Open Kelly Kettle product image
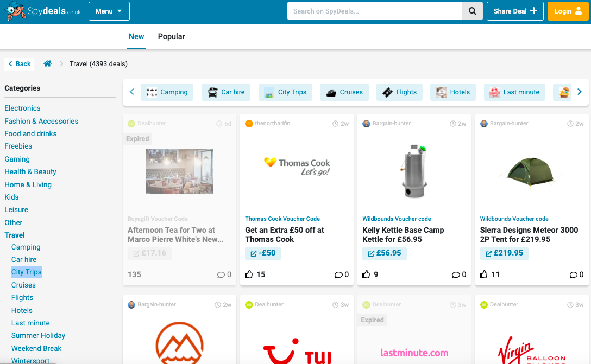This screenshot has width=591, height=364. click(414, 171)
